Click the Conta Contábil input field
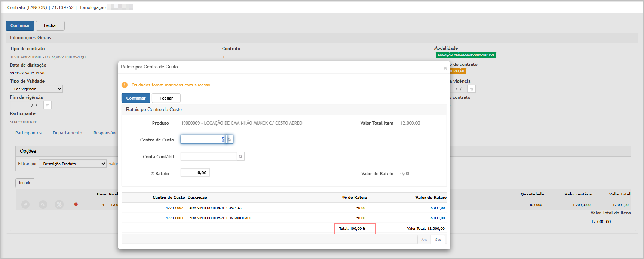The image size is (644, 259). tap(209, 156)
